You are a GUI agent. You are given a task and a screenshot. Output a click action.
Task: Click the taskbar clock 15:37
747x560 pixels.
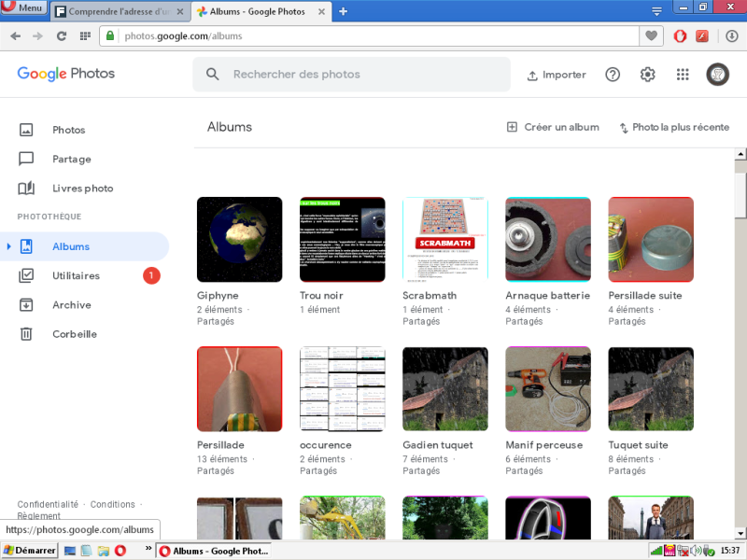click(730, 551)
